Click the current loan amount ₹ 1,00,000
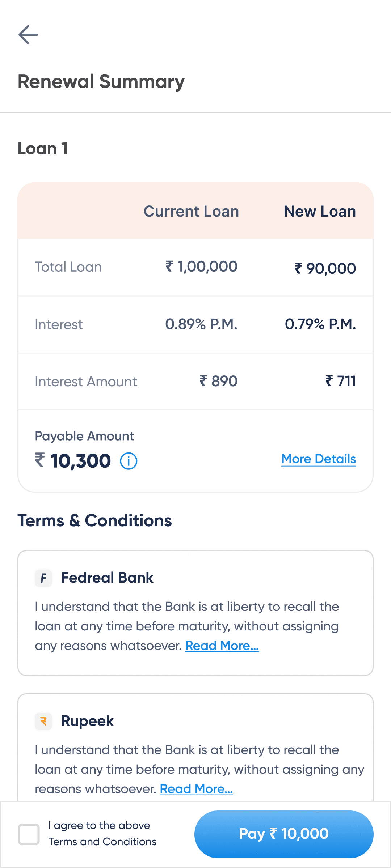The height and width of the screenshot is (868, 391). pyautogui.click(x=202, y=267)
